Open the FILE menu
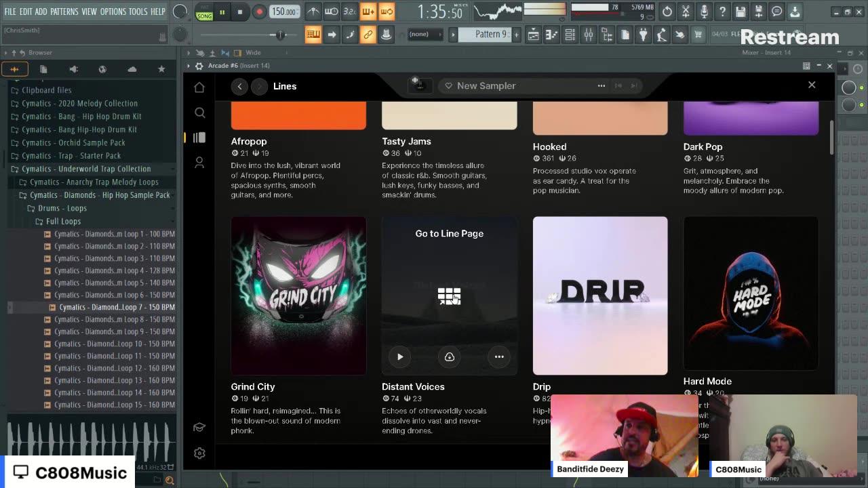Screen dimensions: 868x488 [10, 12]
